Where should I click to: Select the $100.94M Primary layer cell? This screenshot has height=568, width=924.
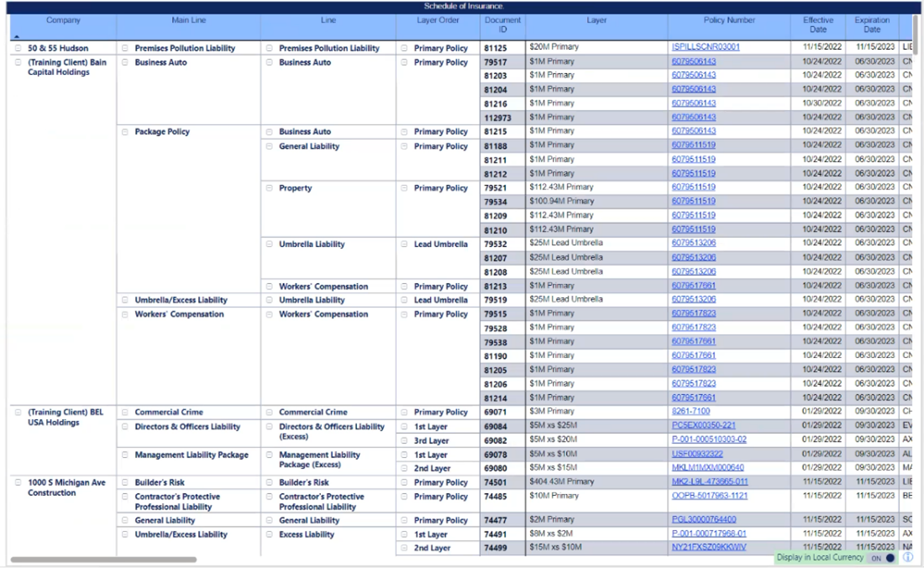click(596, 202)
